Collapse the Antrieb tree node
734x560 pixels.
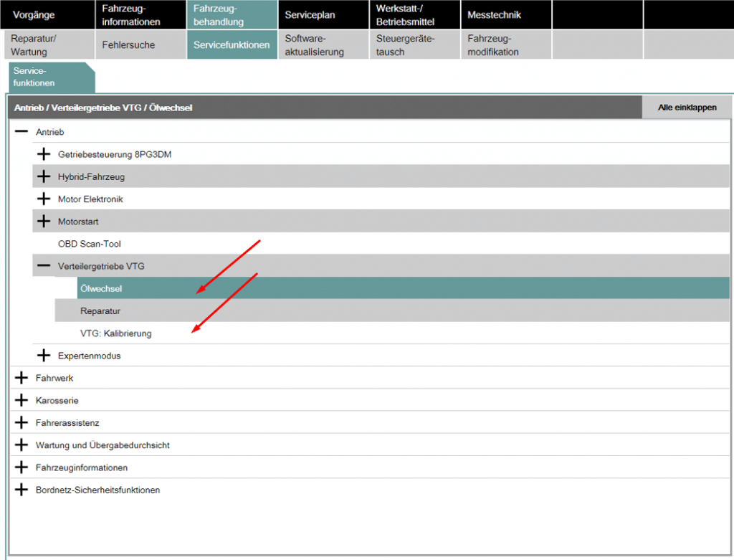pos(22,131)
